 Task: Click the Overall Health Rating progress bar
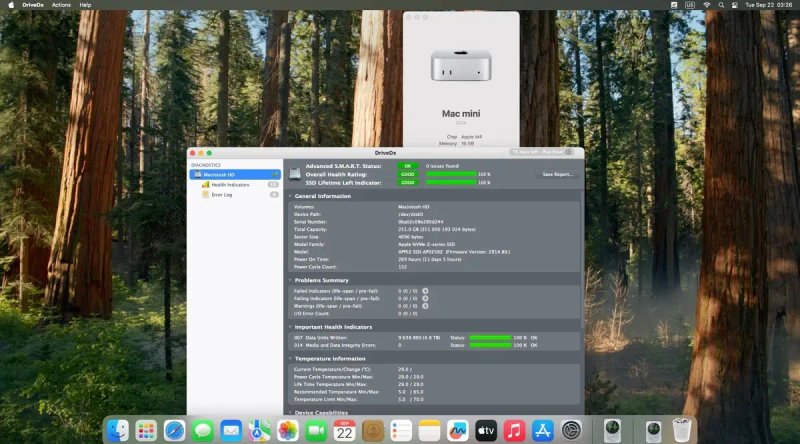(451, 175)
